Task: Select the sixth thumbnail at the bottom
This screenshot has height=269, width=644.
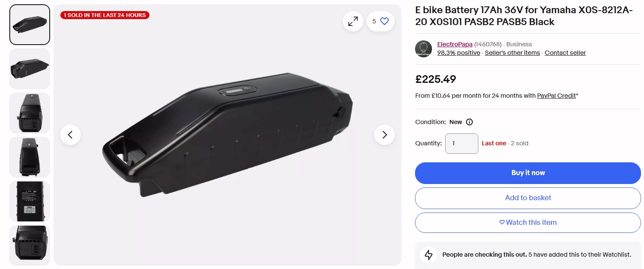Action: (30, 246)
